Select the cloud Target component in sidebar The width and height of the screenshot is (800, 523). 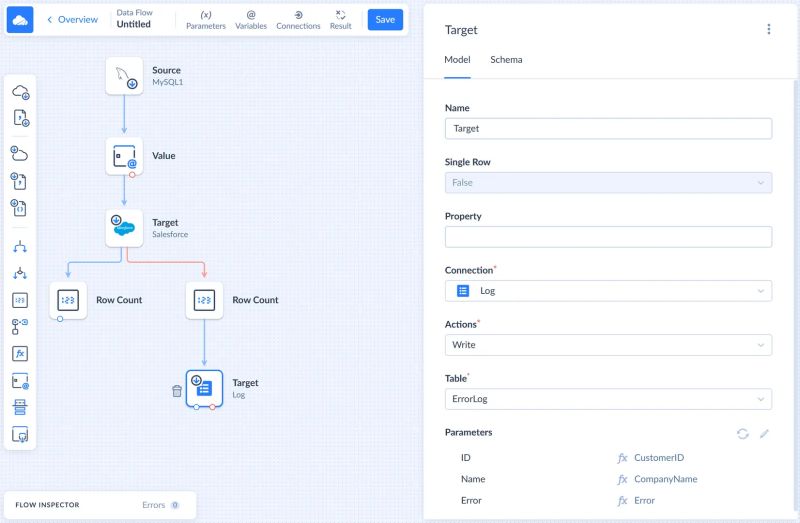pos(19,153)
